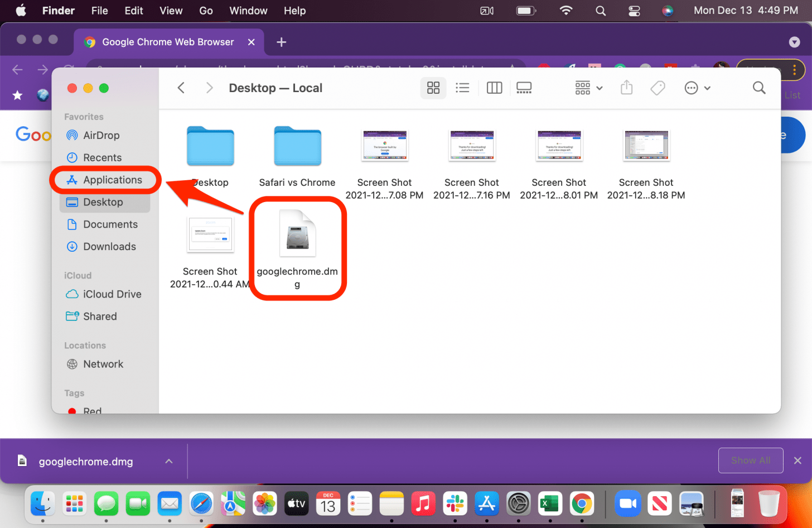The height and width of the screenshot is (528, 812).
Task: Open the Wi-Fi menu bar icon
Action: [x=565, y=10]
